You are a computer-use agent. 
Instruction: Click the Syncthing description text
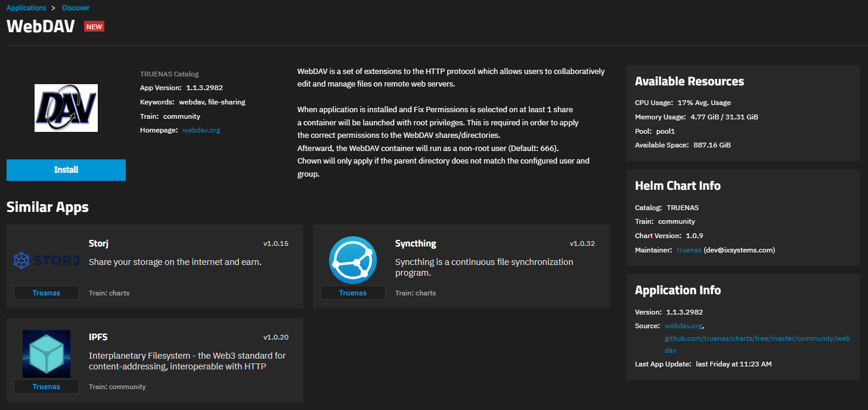[x=484, y=267]
